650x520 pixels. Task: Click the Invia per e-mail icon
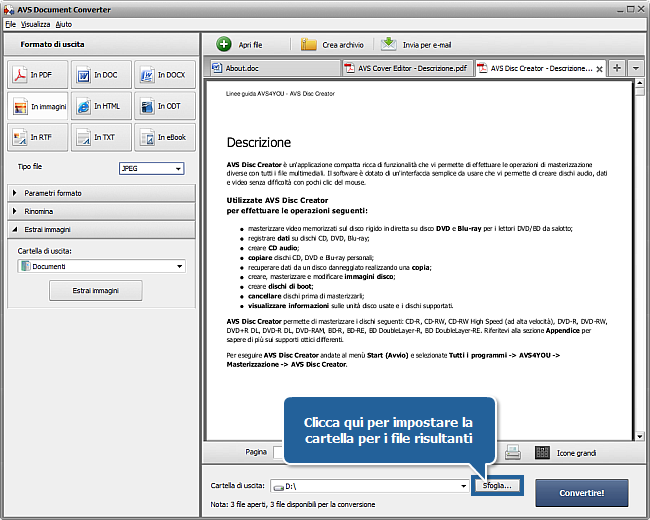388,44
